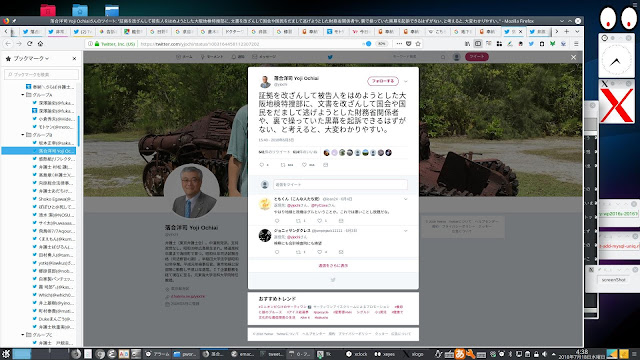This screenshot has width=640, height=360.
Task: Click the URL address bar
Action: [249, 44]
